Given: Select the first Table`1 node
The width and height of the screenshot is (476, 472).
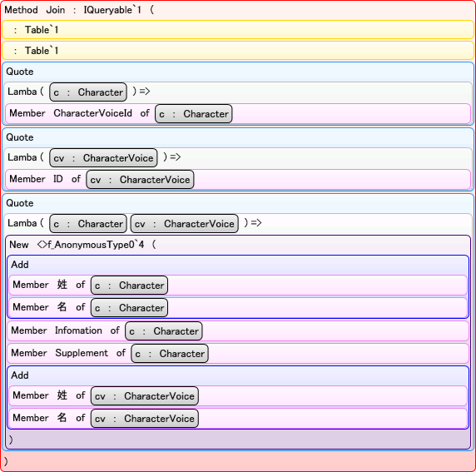Looking at the screenshot, I should coord(238,30).
